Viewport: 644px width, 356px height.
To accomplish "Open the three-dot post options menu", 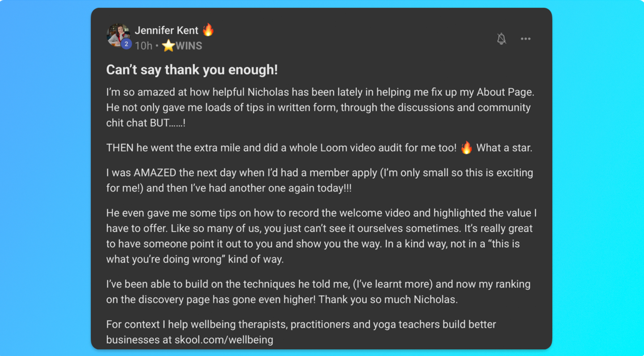I will click(525, 39).
